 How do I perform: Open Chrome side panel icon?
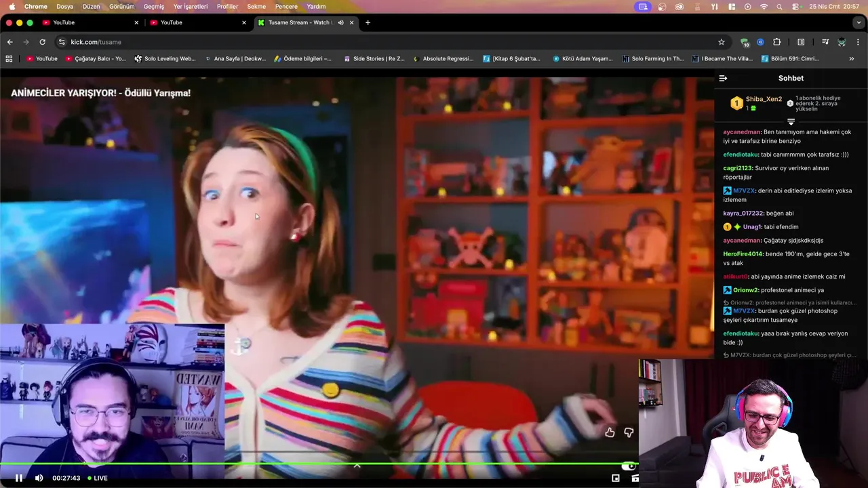pyautogui.click(x=801, y=42)
